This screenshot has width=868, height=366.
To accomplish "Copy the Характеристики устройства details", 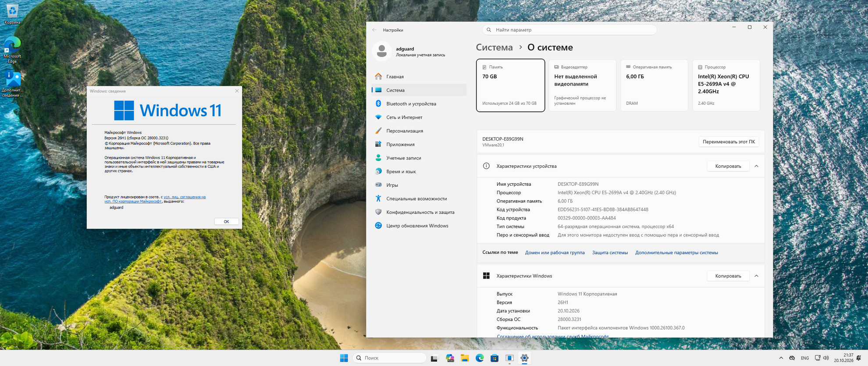I will [x=728, y=166].
